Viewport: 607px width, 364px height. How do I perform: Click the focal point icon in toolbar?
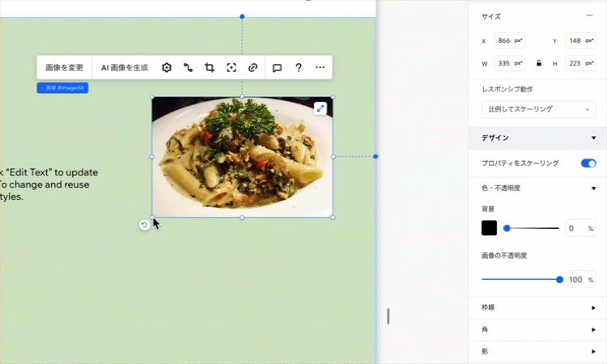click(231, 68)
